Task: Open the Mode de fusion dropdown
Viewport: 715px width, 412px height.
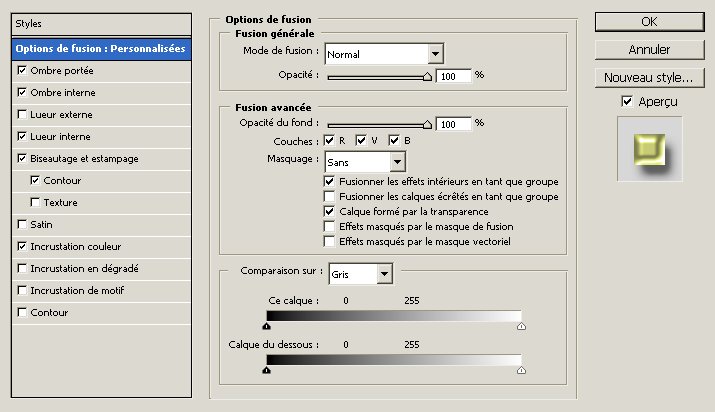Action: point(435,54)
